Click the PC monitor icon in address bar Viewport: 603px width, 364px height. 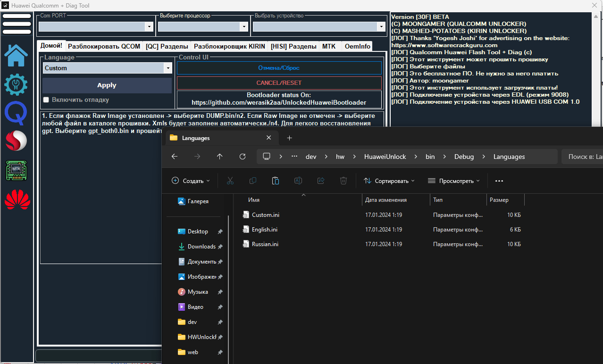(267, 157)
